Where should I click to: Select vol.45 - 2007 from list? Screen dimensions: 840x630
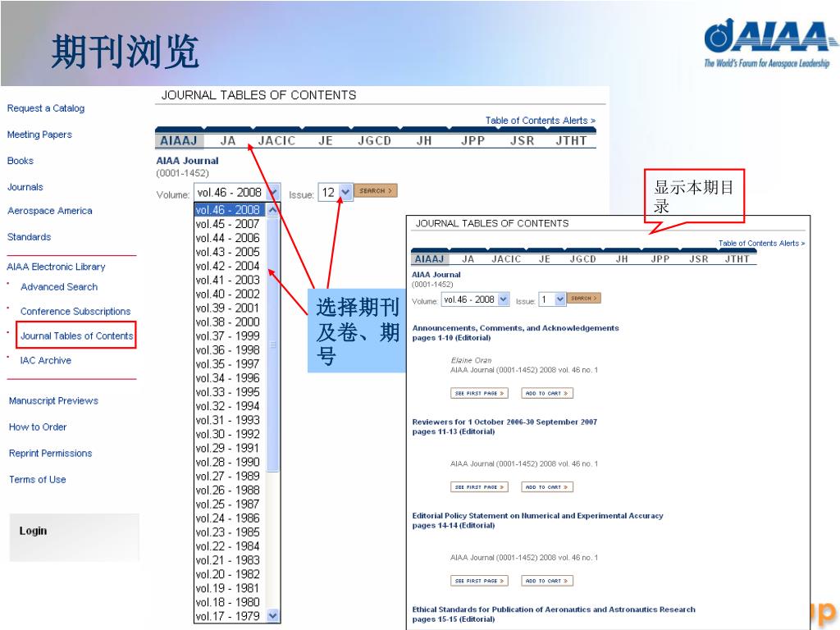(x=230, y=224)
